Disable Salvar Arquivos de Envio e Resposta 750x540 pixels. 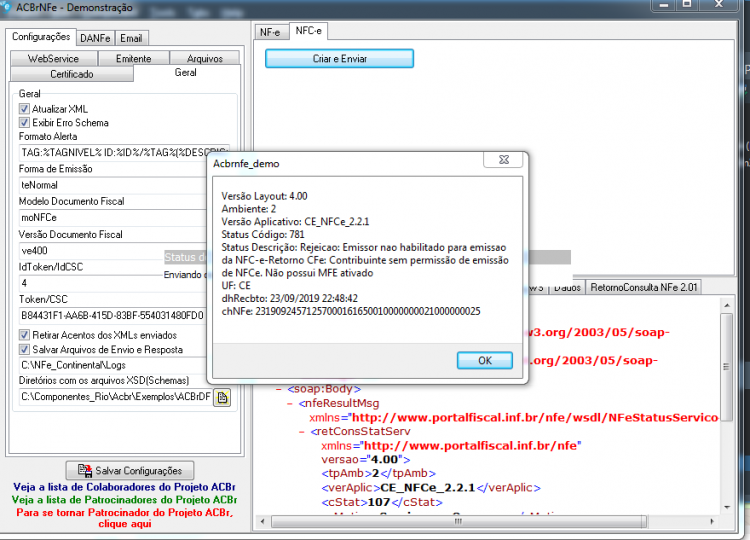(24, 349)
